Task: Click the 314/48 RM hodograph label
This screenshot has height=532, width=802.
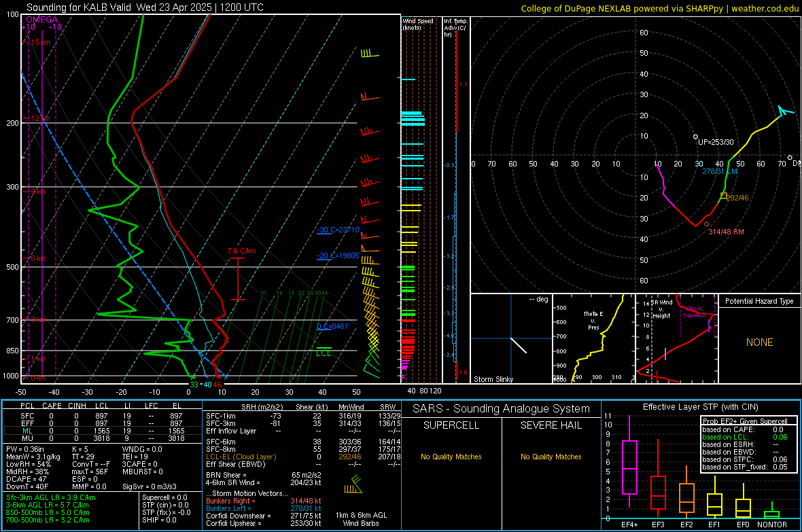Action: pos(727,232)
